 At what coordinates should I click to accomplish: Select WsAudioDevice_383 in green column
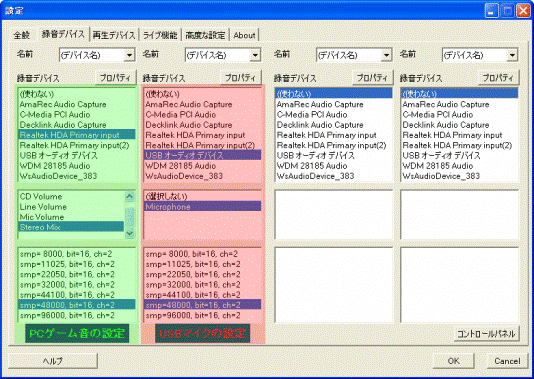click(x=77, y=176)
